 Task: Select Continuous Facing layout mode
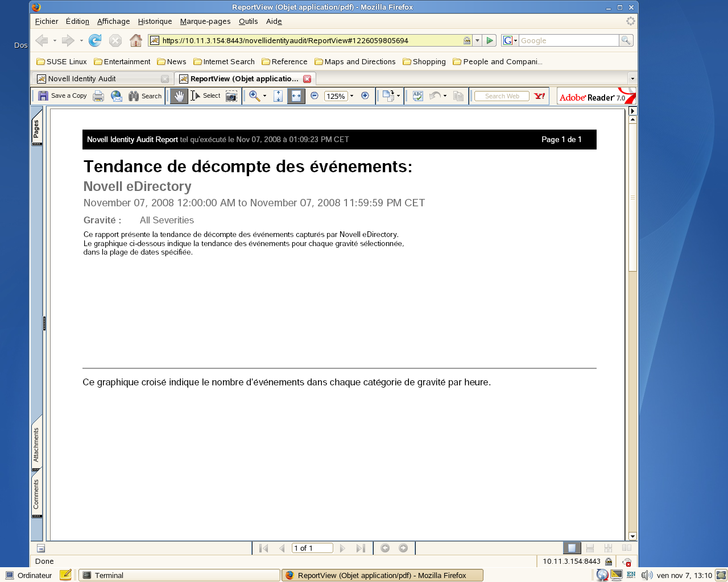[x=608, y=548]
